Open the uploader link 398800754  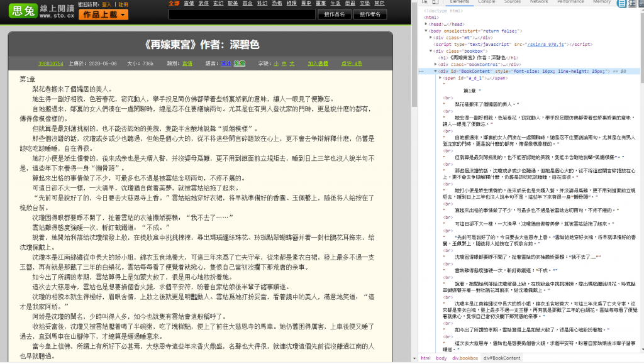point(51,63)
